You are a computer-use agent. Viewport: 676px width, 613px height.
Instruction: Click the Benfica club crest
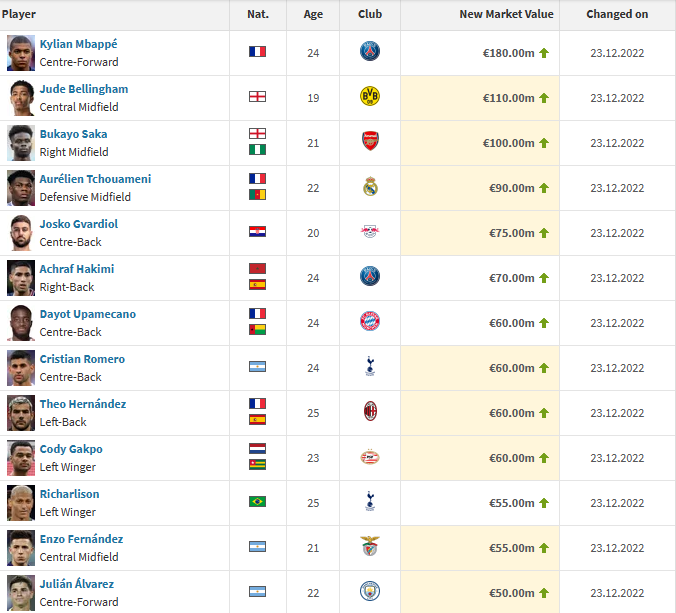370,548
